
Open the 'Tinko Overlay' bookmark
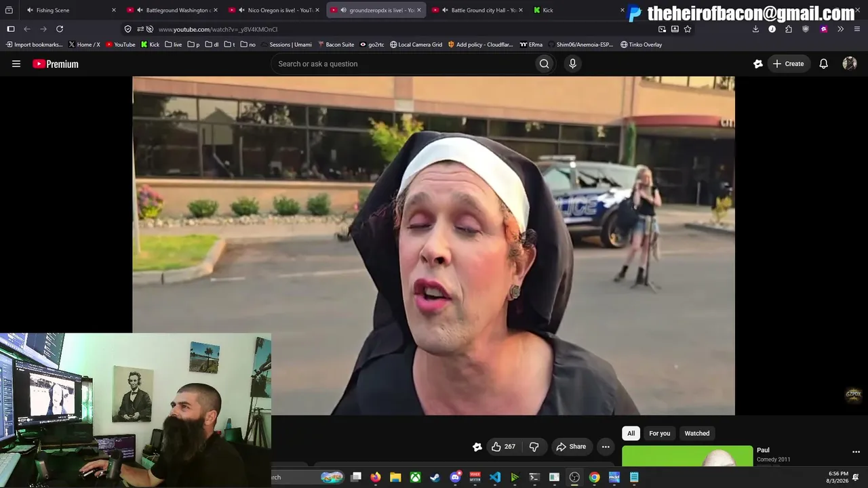(641, 45)
